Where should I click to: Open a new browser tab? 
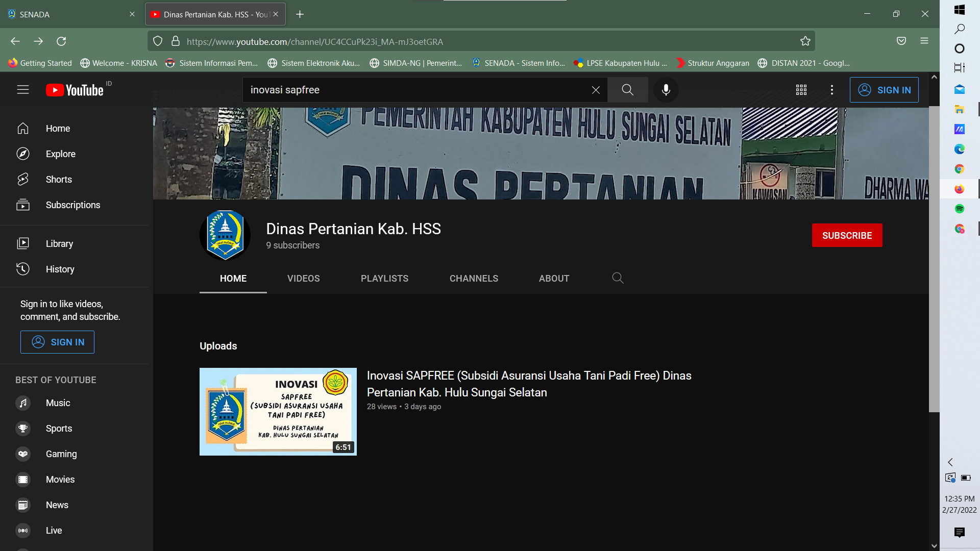coord(300,14)
